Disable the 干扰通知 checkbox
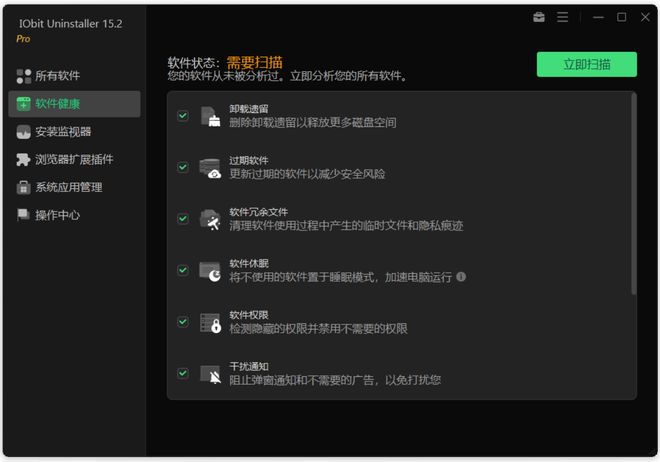 coord(183,373)
